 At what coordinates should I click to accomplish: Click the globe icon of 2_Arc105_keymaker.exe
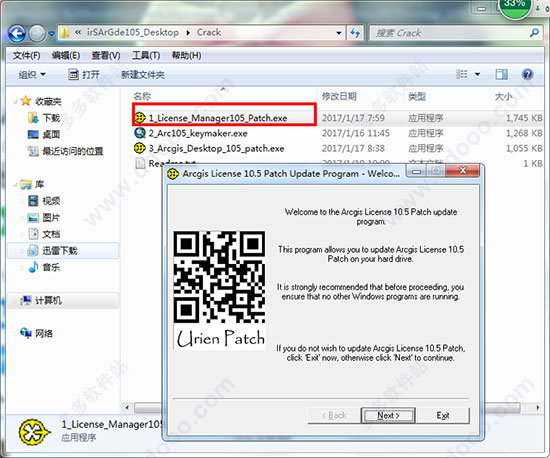point(140,133)
